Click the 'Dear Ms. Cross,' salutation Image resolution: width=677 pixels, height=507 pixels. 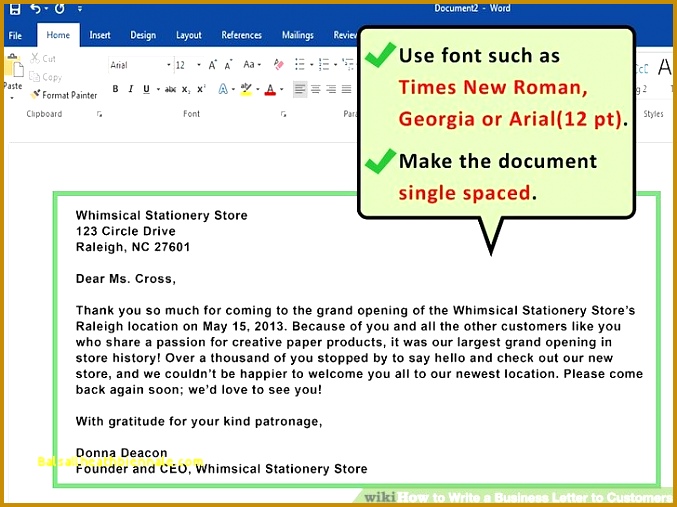[x=126, y=279]
